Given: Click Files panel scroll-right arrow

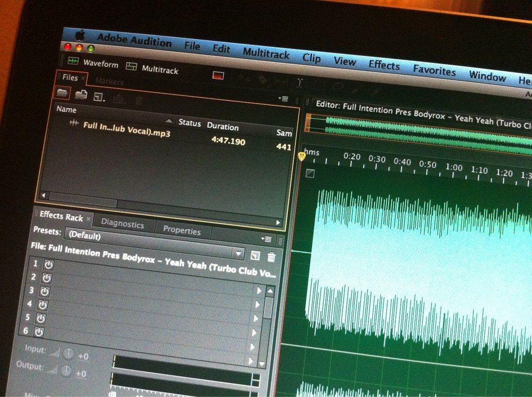Looking at the screenshot, I should point(278,223).
